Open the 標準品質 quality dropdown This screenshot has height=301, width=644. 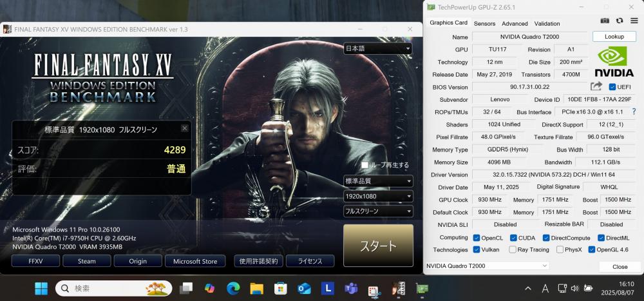[378, 181]
